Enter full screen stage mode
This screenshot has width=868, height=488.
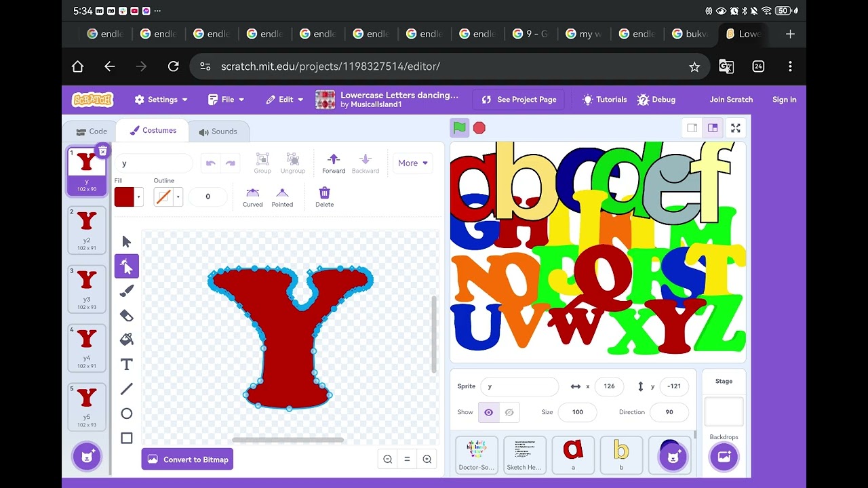point(736,128)
